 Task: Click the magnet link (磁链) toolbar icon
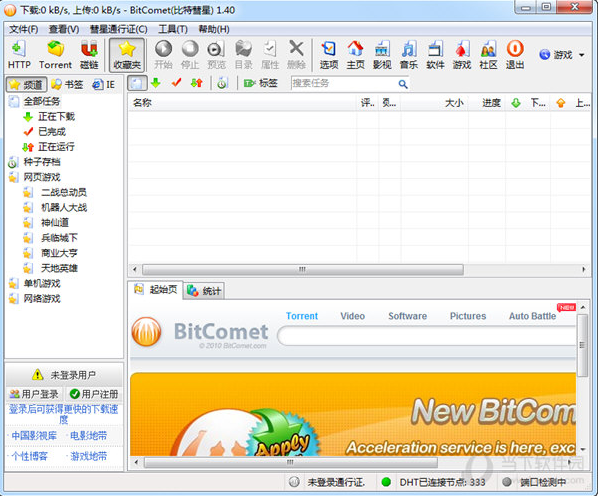click(89, 55)
